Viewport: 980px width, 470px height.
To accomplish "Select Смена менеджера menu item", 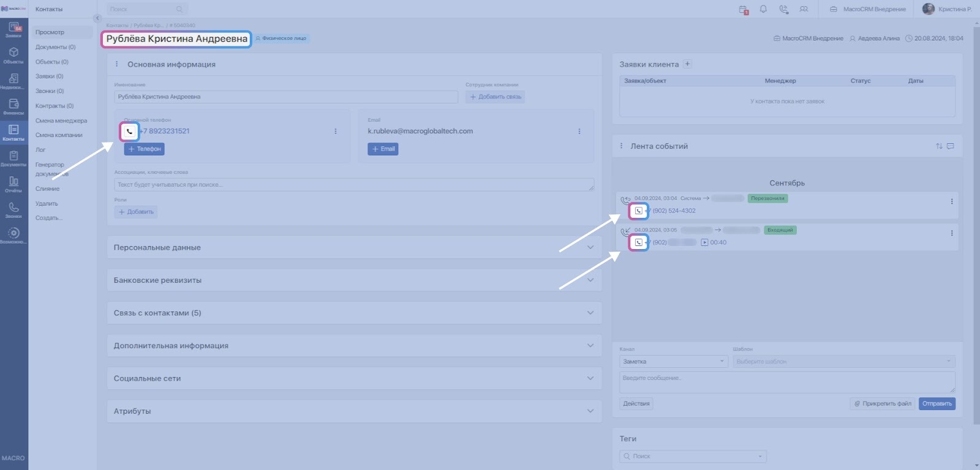I will tap(61, 121).
